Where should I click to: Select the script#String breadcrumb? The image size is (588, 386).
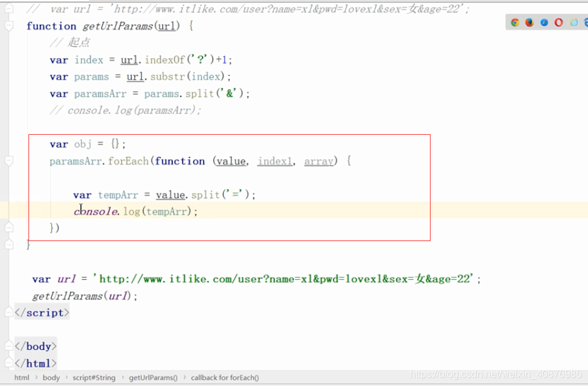coord(94,378)
